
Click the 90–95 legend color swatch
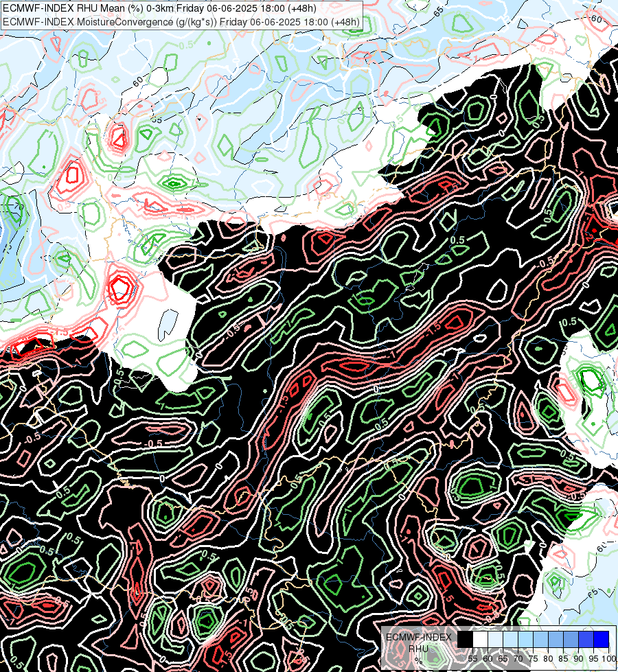pos(586,639)
